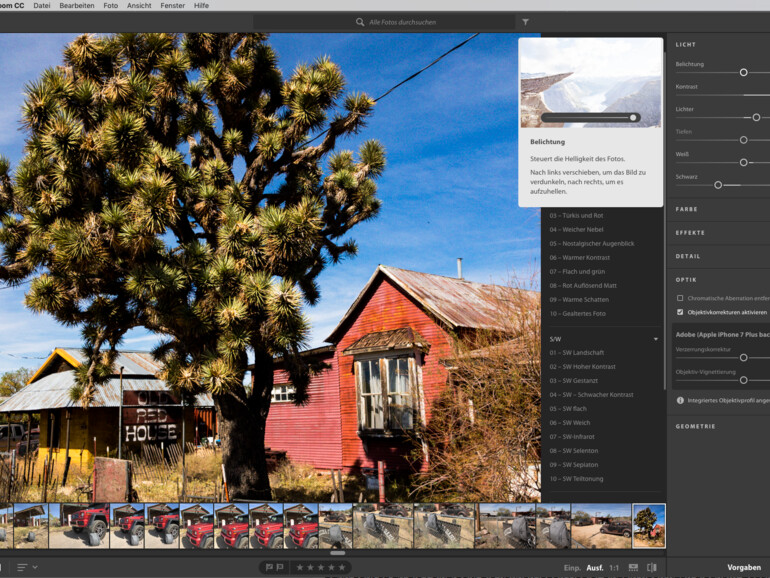Collapse the LICHT panel section
This screenshot has width=770, height=578.
[686, 44]
